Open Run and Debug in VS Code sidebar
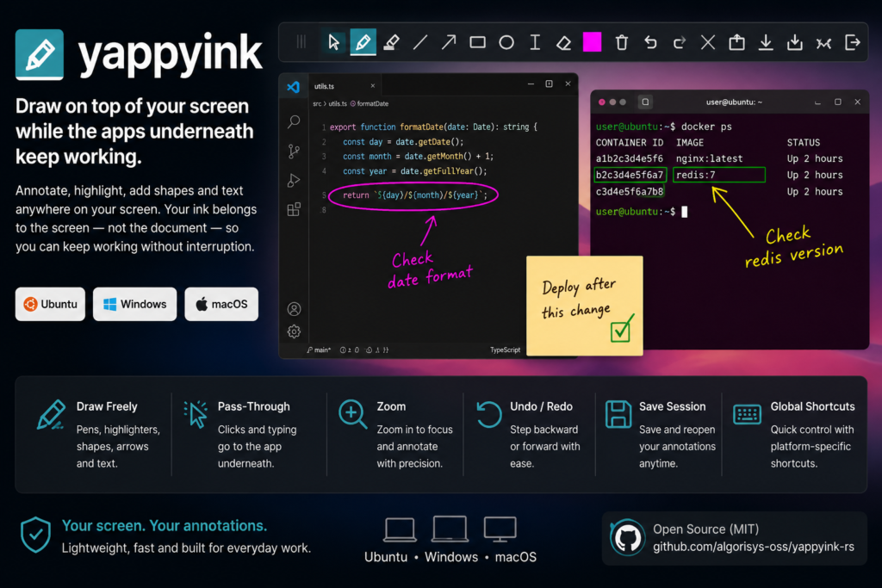 coord(294,180)
